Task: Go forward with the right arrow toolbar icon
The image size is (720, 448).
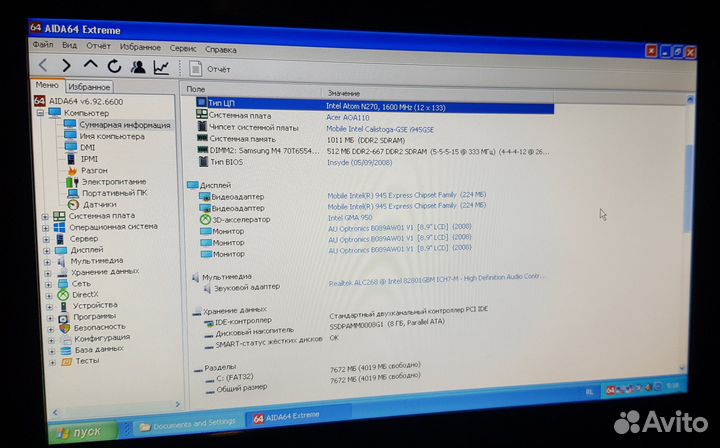Action: click(67, 66)
